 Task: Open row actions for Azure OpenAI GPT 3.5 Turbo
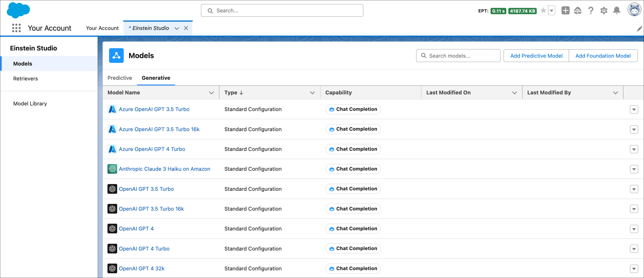[634, 110]
